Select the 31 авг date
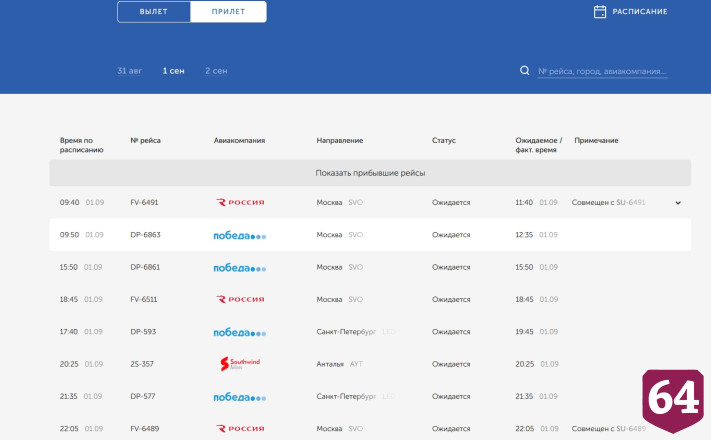Image resolution: width=711 pixels, height=440 pixels. click(x=129, y=71)
